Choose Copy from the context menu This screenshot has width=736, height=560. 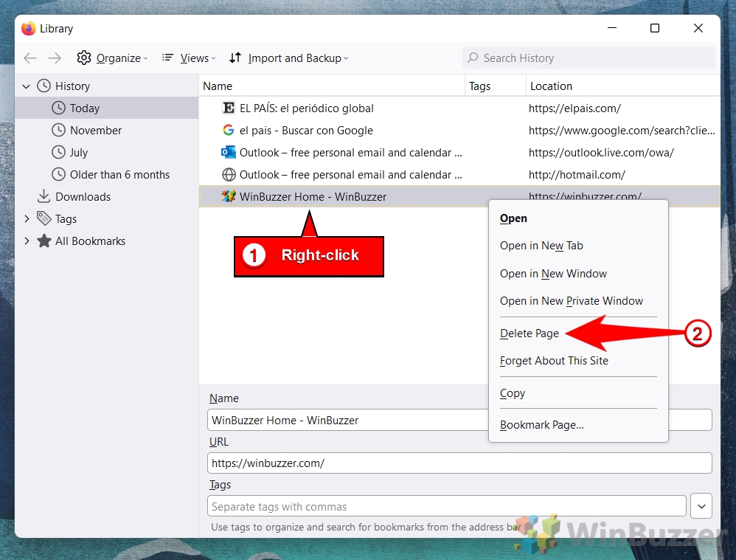578,393
